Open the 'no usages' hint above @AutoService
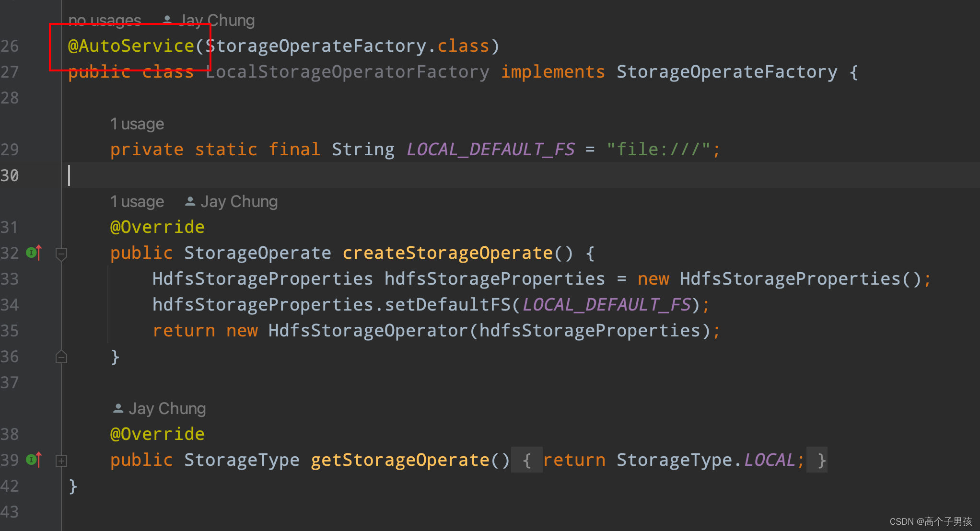The image size is (980, 531). click(x=105, y=20)
